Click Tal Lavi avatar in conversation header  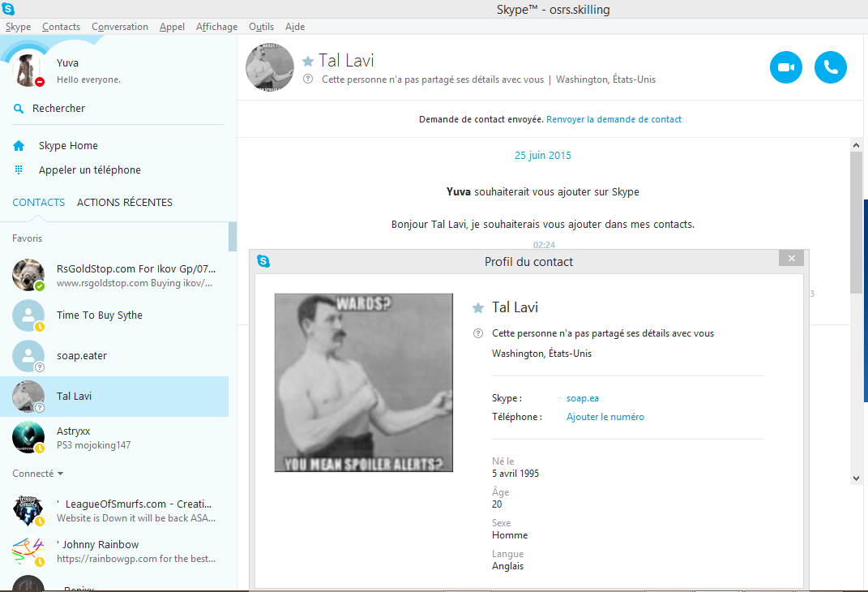270,67
